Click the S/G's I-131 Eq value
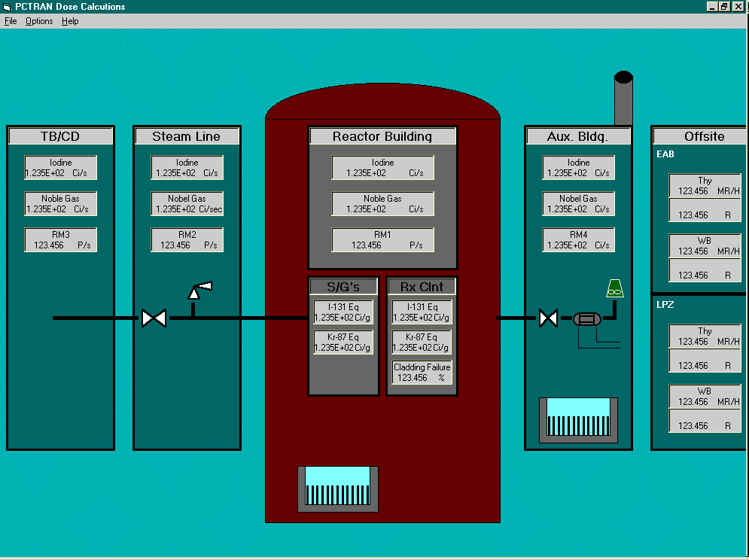 pos(343,312)
